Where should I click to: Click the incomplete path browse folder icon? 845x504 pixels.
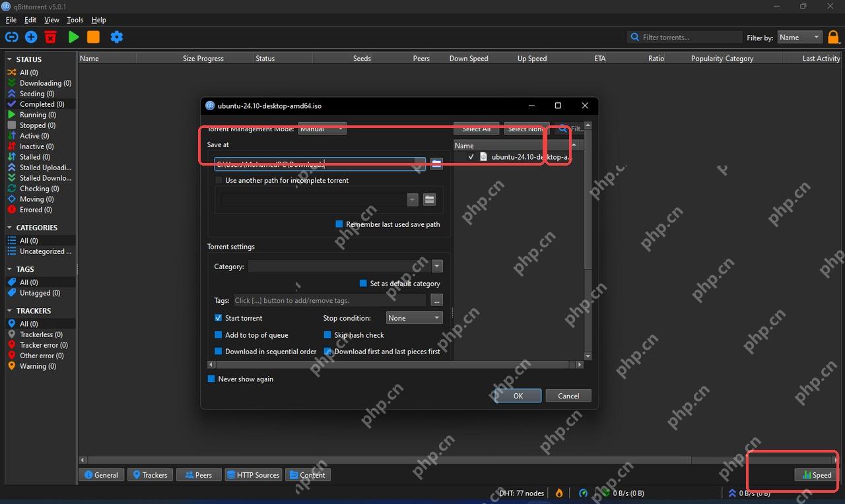[430, 199]
